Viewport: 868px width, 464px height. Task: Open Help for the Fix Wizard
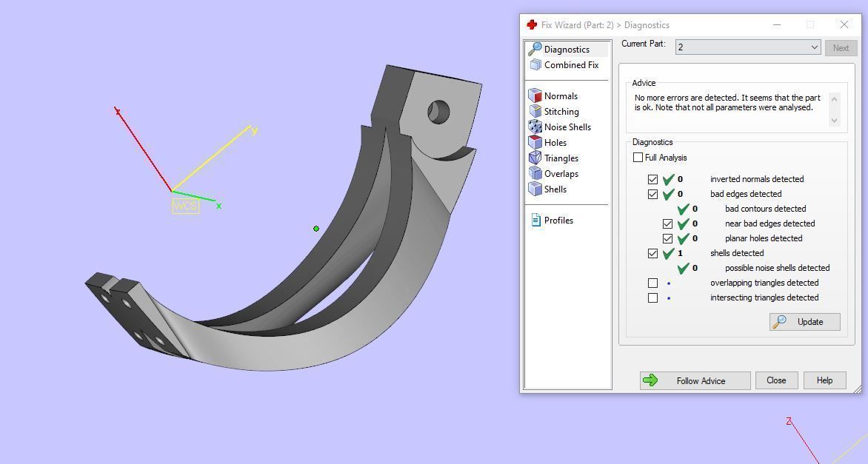[824, 380]
